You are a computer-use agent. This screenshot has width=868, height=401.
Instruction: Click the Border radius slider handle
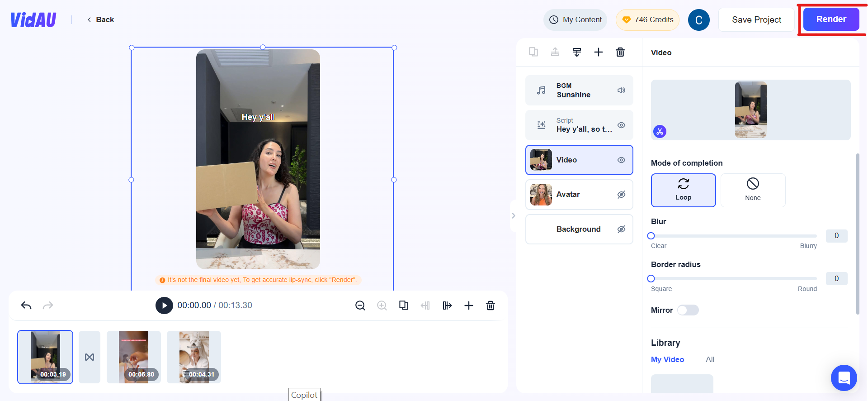click(x=651, y=279)
